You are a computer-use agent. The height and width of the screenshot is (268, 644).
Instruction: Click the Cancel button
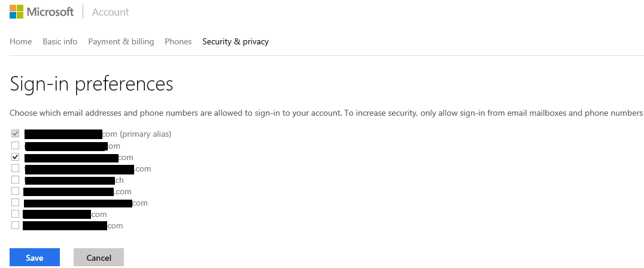coord(99,257)
